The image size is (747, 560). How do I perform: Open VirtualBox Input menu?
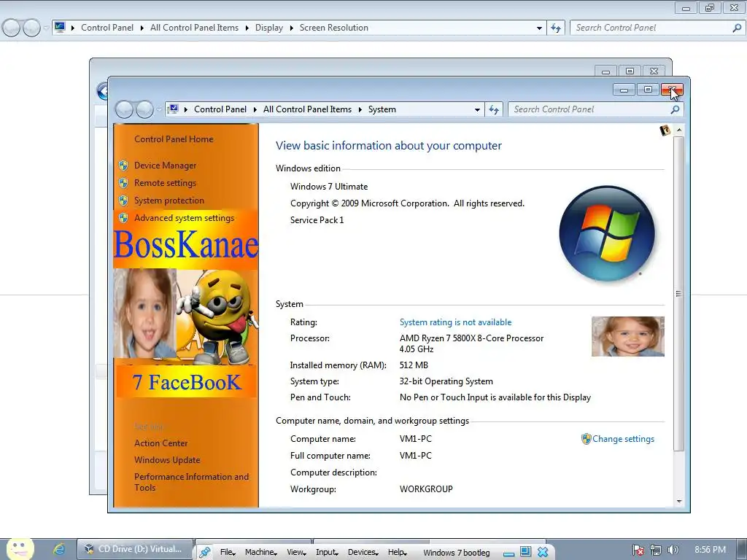click(327, 553)
